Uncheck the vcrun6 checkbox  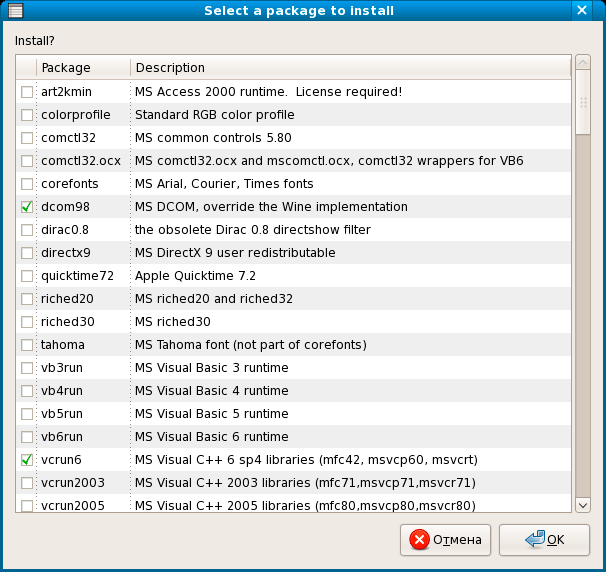pos(27,460)
